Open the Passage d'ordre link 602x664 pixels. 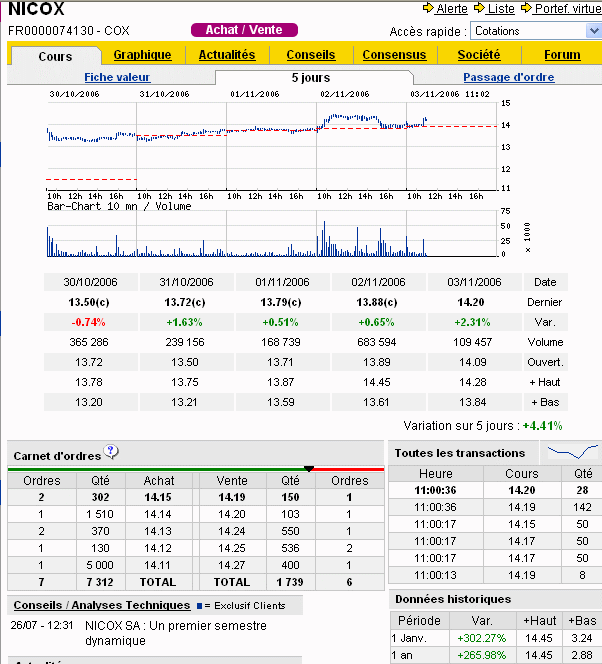pos(508,77)
